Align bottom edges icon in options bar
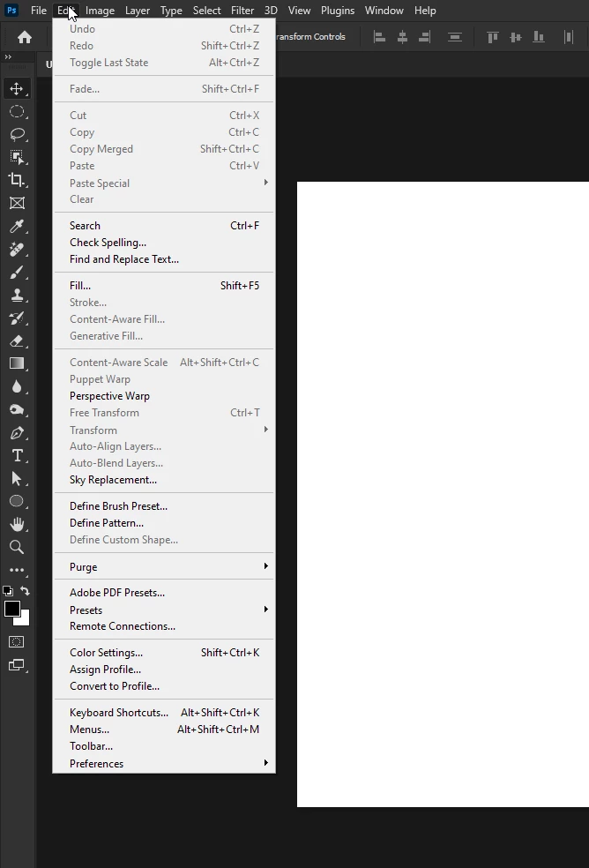Screen dimensions: 589x868 tap(538, 37)
